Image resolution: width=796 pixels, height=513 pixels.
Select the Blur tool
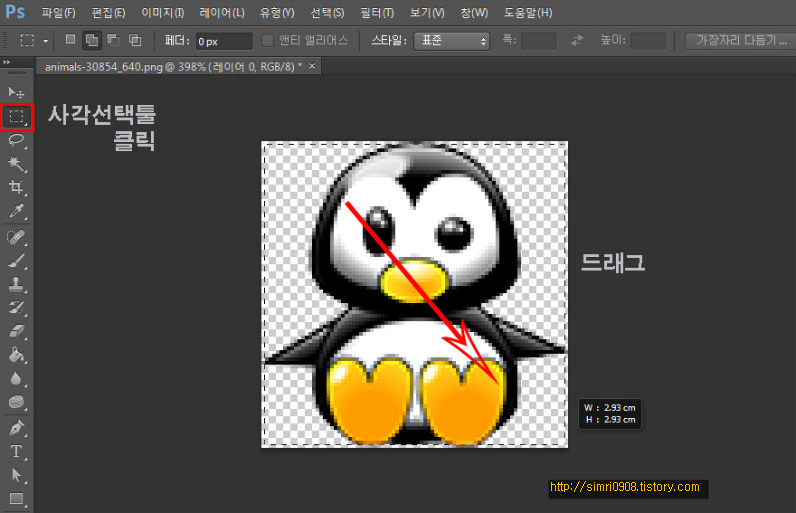pos(16,378)
